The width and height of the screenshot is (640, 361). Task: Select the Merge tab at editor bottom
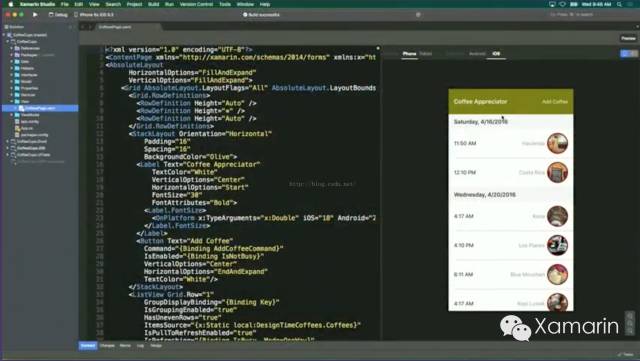[156, 345]
